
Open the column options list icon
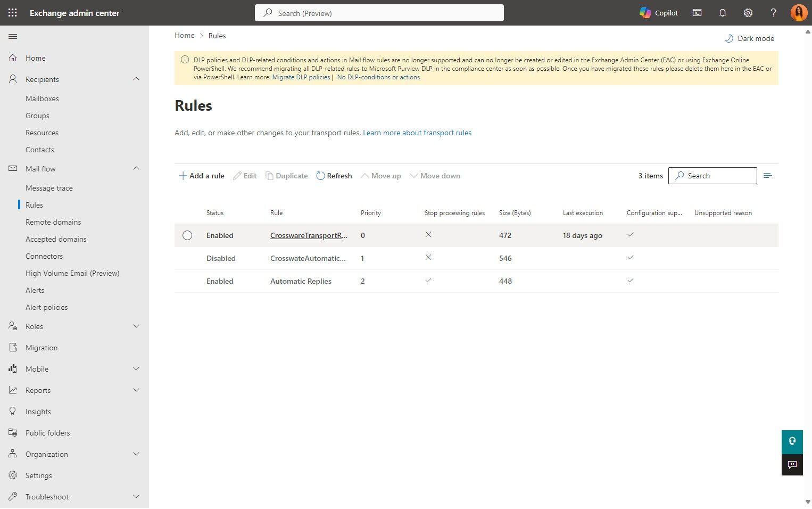point(767,176)
